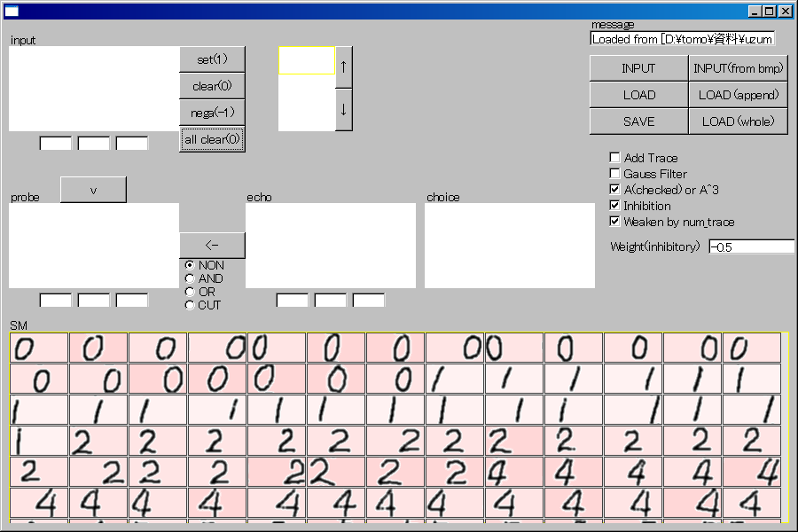The image size is (798, 532).
Task: Click the INPUT(from bmp) button
Action: (738, 68)
